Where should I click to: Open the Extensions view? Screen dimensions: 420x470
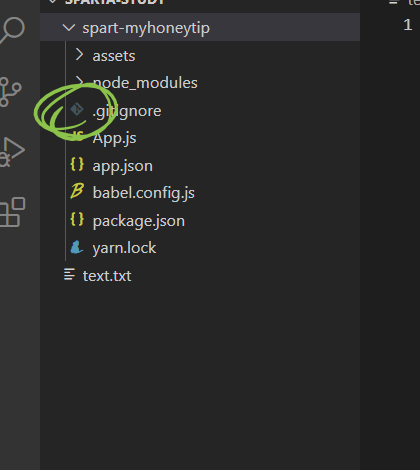pos(12,212)
